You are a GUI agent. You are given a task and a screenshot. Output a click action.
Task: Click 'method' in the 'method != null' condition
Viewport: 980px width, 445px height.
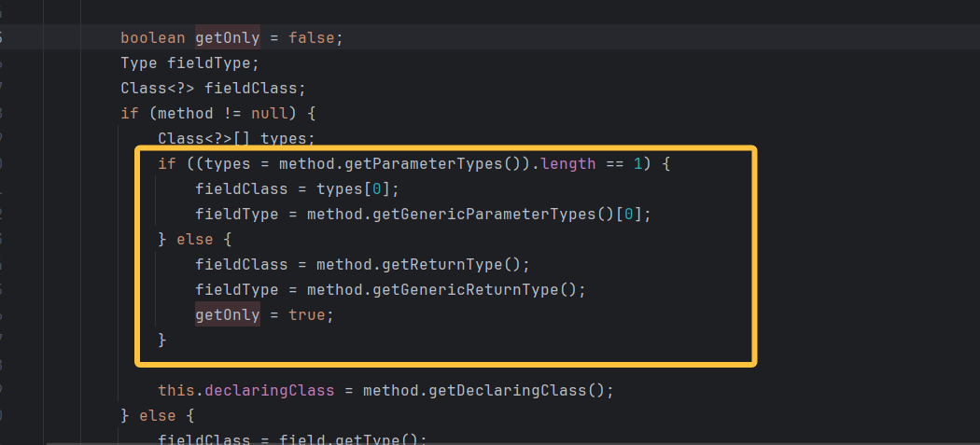point(186,114)
